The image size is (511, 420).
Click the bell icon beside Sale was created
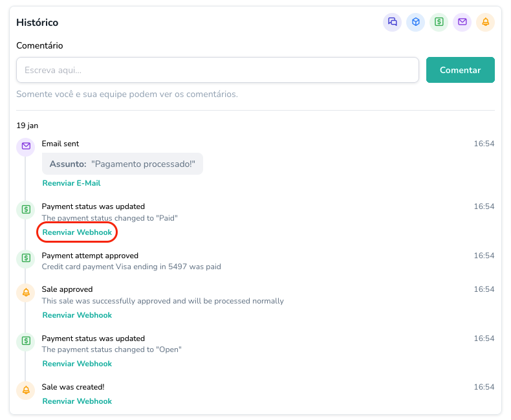pyautogui.click(x=26, y=390)
